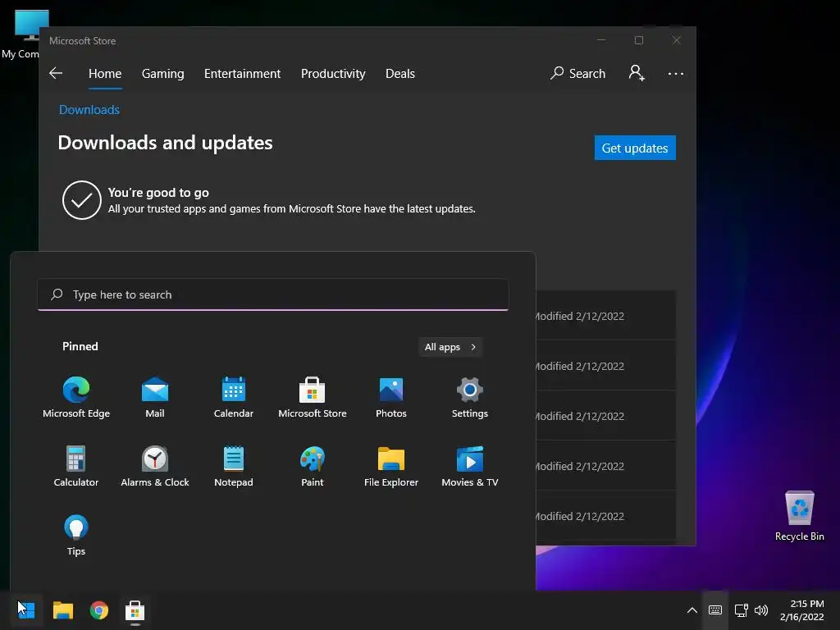Open the Store three-dots more menu
Screen dimensions: 840x630
point(676,73)
